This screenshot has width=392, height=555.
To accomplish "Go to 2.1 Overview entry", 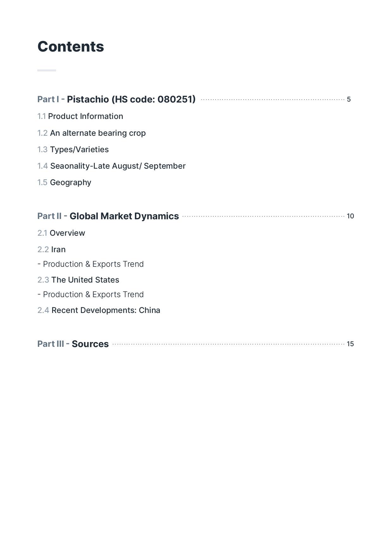I will [61, 233].
